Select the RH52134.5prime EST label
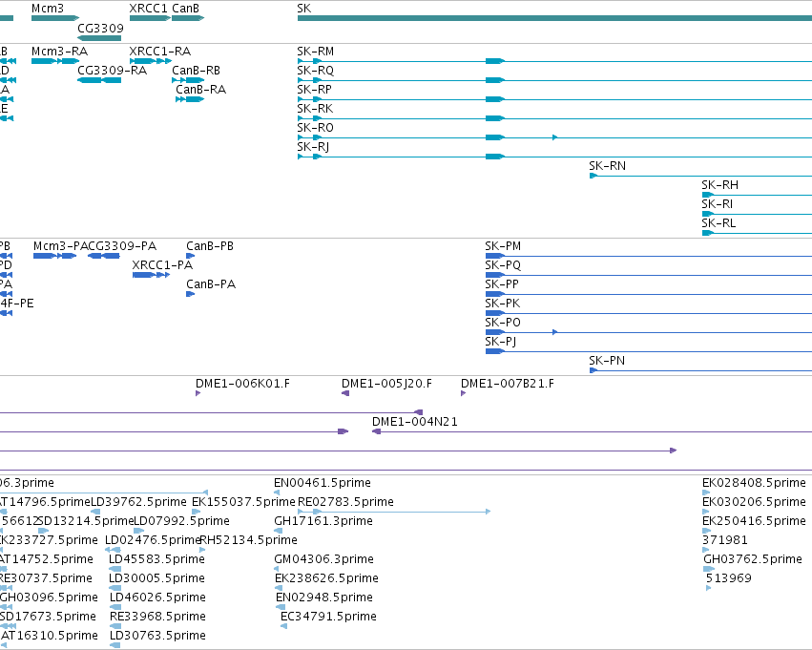 (249, 540)
